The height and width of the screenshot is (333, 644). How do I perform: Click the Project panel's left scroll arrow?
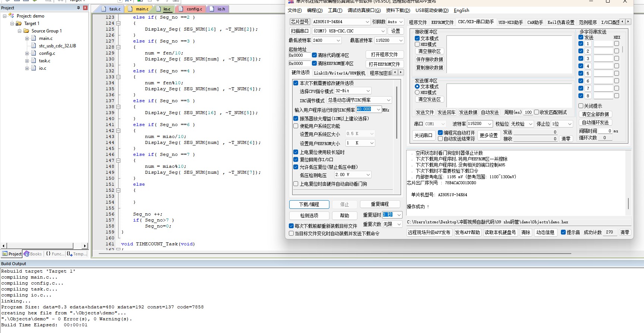(x=4, y=246)
